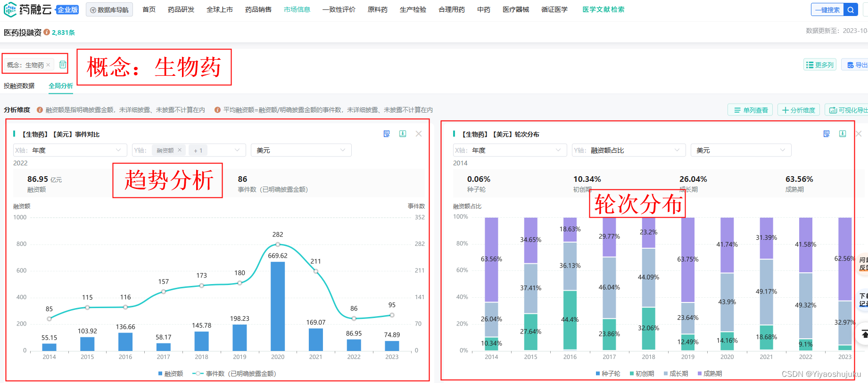Open 中药 menu
The width and height of the screenshot is (868, 383).
(484, 9)
